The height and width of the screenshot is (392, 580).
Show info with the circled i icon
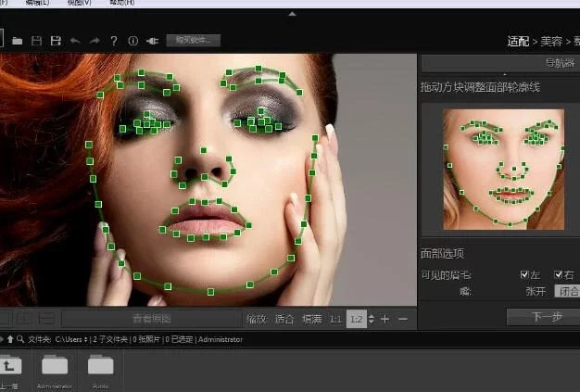pos(132,41)
